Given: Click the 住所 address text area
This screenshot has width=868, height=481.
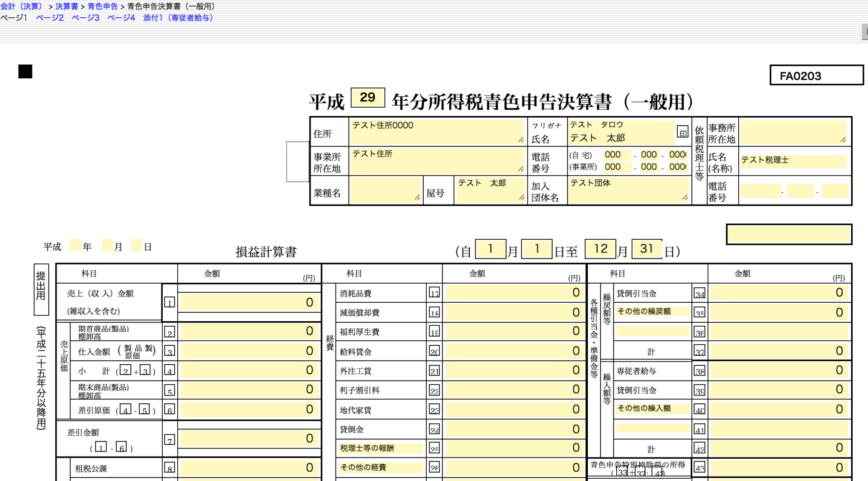Looking at the screenshot, I should 437,131.
